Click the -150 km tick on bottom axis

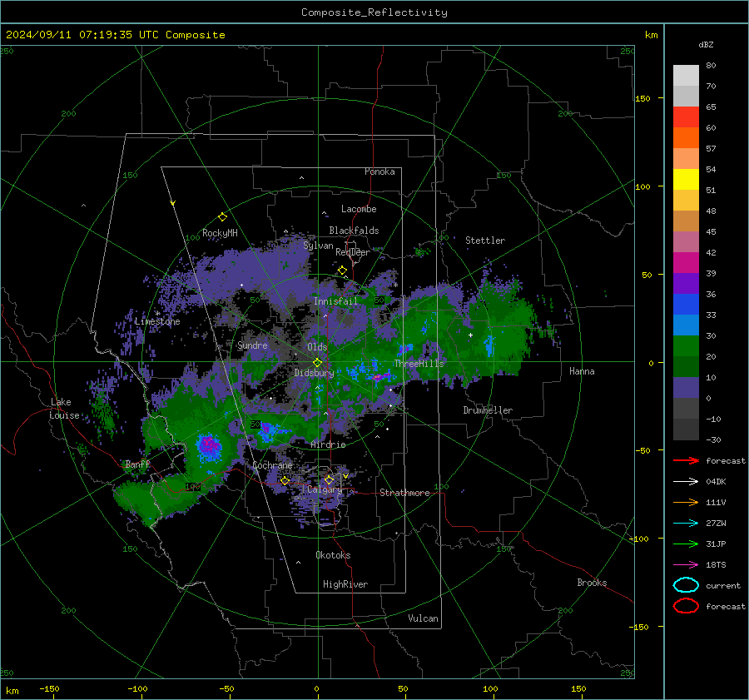click(x=49, y=688)
